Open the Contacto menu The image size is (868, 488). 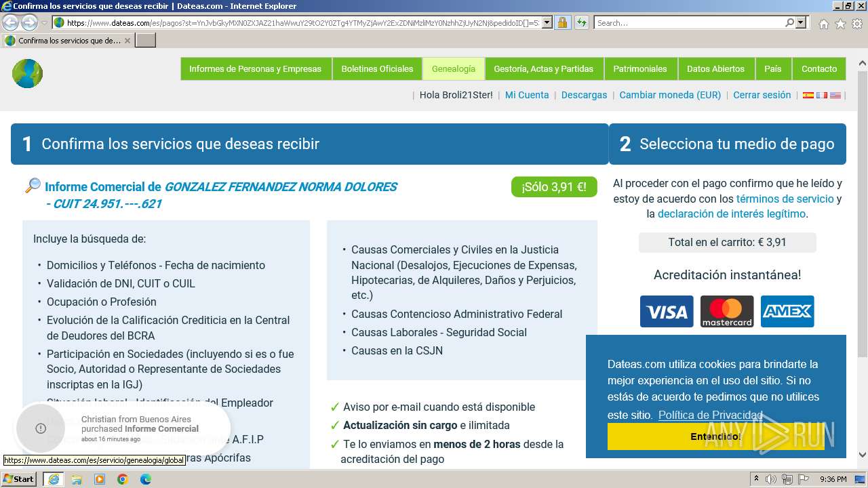coord(819,68)
